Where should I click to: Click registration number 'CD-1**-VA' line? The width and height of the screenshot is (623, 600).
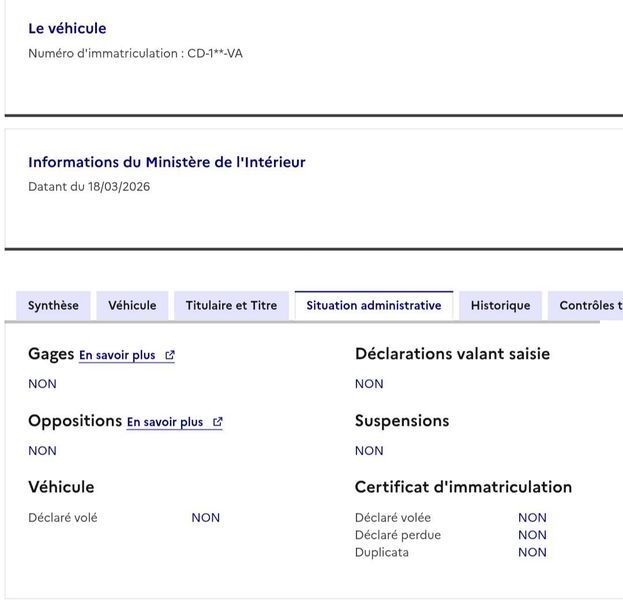[135, 53]
